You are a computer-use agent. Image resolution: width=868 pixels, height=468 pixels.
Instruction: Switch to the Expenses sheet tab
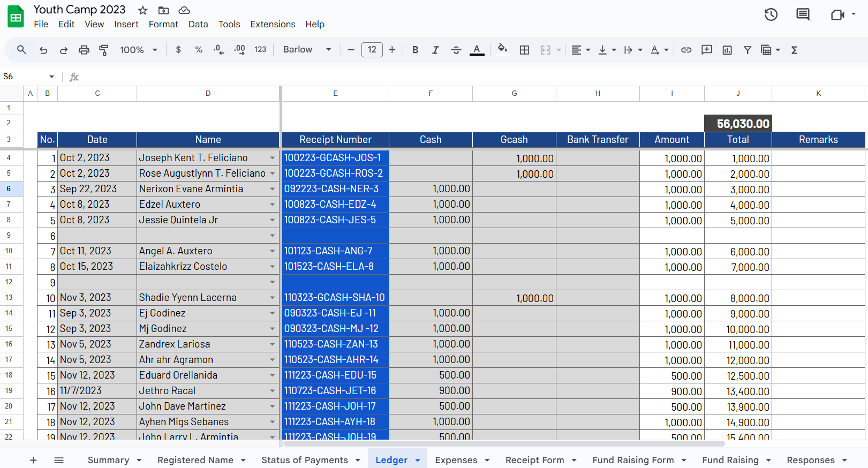[x=456, y=460]
